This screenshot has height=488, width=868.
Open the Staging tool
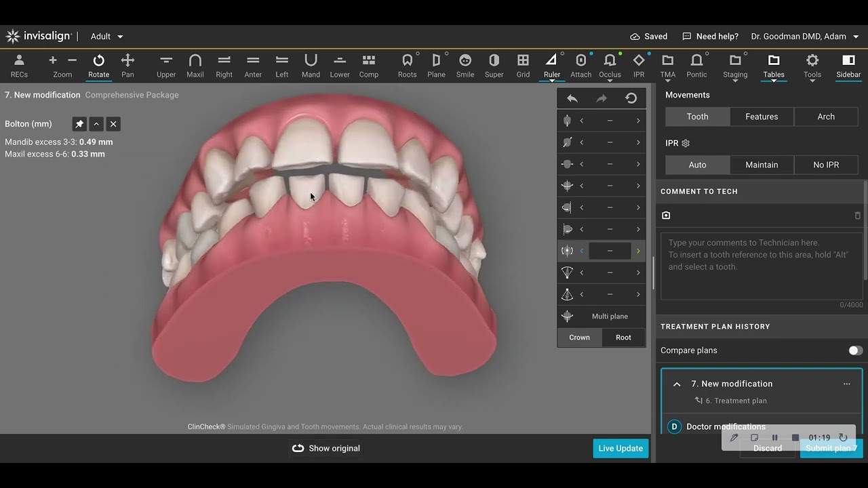(x=735, y=66)
